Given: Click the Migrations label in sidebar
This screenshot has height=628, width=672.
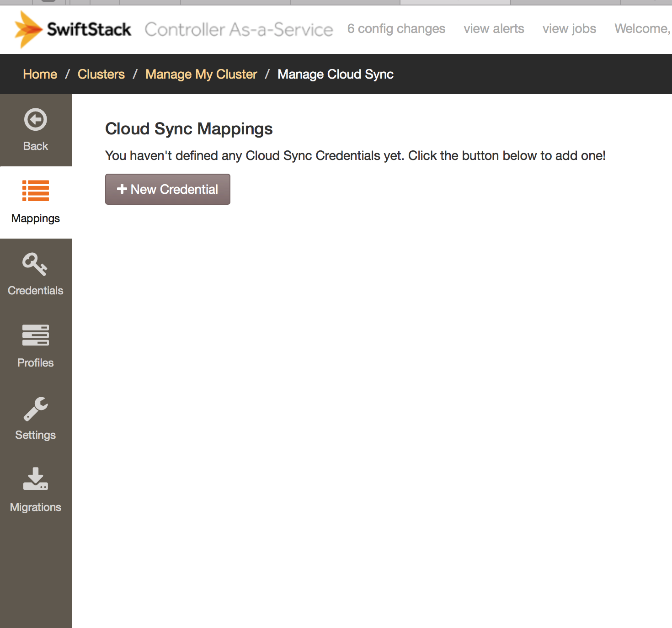Looking at the screenshot, I should point(36,507).
